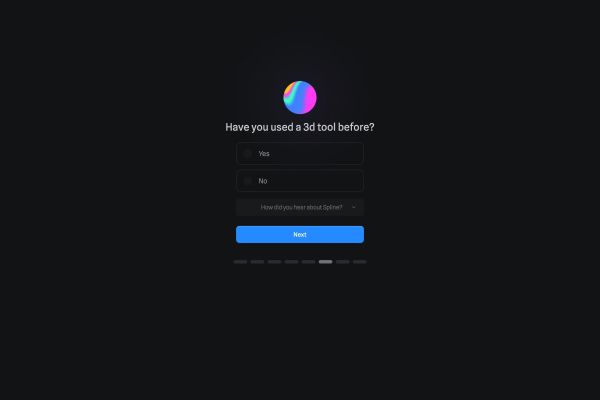The width and height of the screenshot is (600, 400).
Task: Go to the seventh progress step dash
Action: (x=342, y=262)
